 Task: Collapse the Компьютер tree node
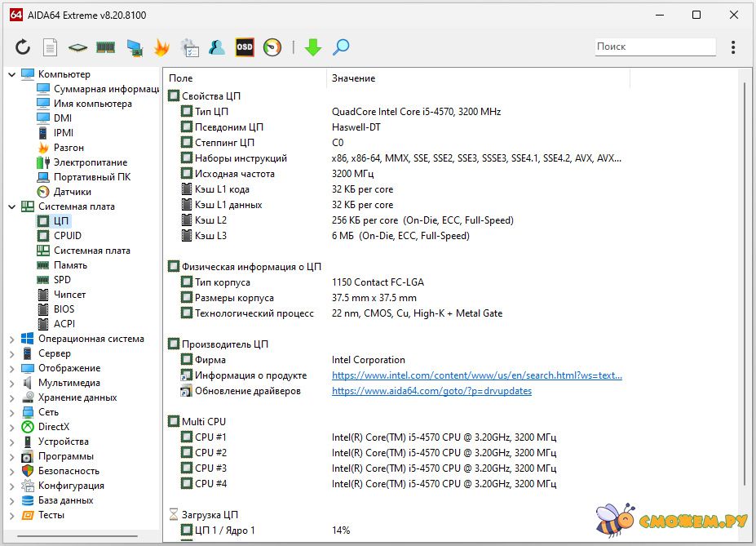[x=12, y=74]
